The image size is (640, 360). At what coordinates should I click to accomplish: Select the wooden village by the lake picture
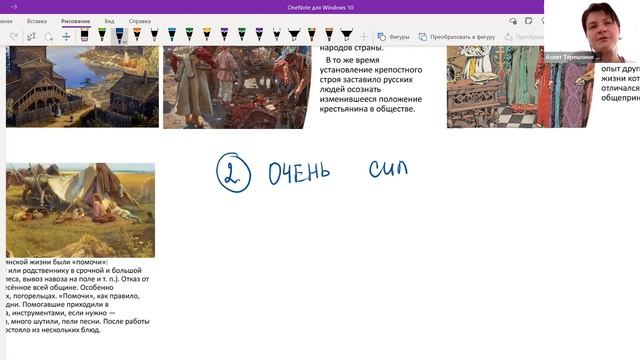tap(82, 87)
